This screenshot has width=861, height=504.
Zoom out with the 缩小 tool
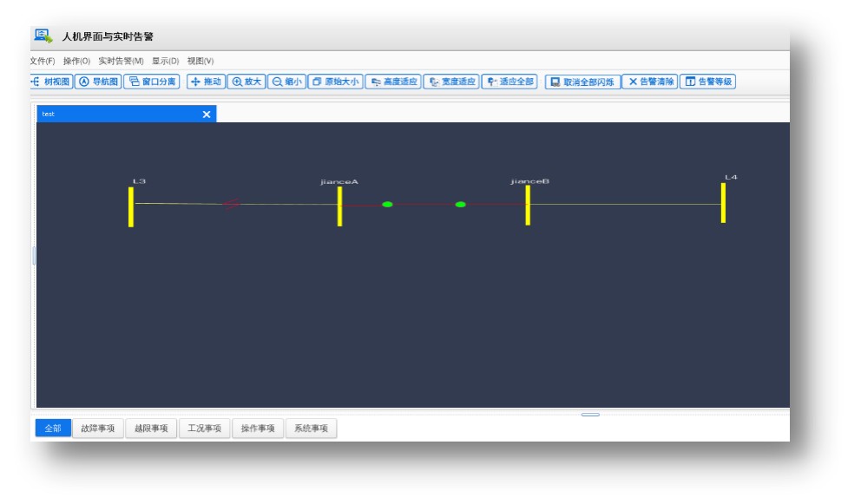click(x=286, y=82)
